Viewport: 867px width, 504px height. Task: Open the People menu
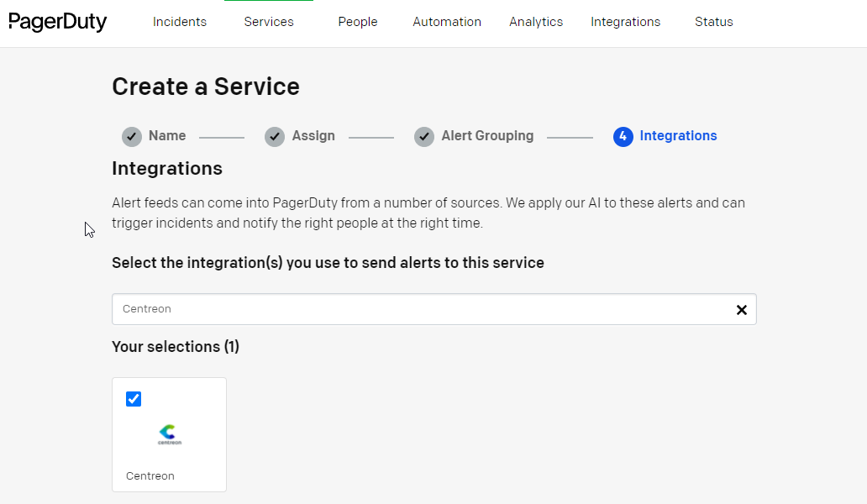pos(358,22)
